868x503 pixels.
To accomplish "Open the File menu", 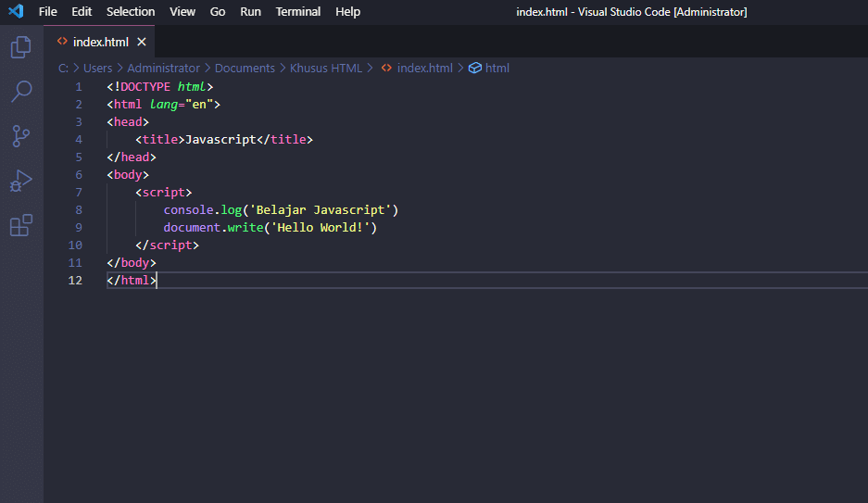I will [x=48, y=12].
